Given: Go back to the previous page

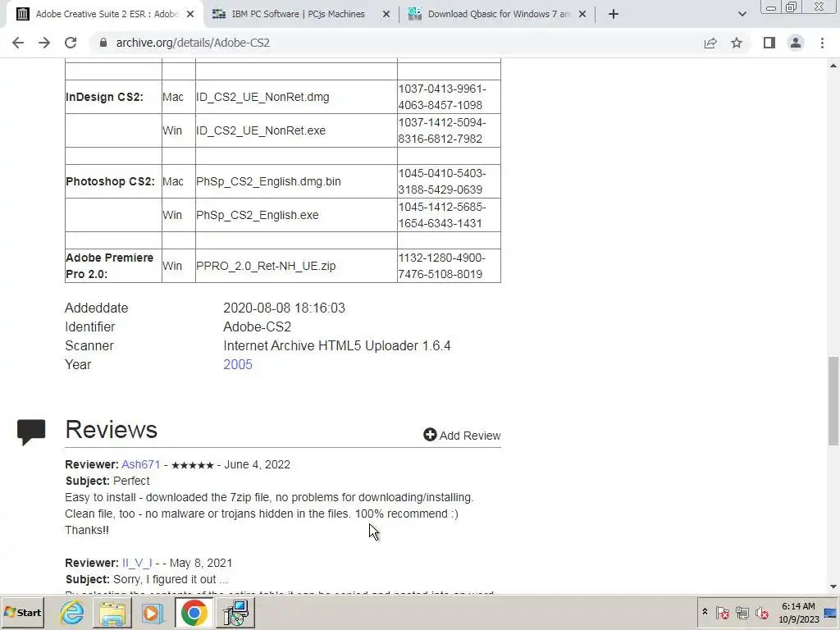Looking at the screenshot, I should [18, 43].
